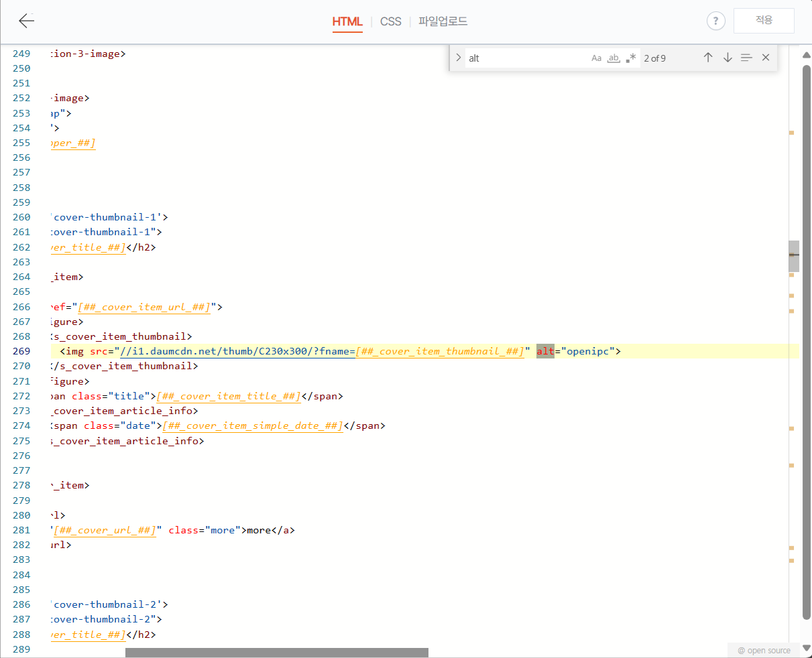Click 'cover-thumbnail-2' text on line 286
This screenshot has width=812, height=658.
pyautogui.click(x=108, y=604)
